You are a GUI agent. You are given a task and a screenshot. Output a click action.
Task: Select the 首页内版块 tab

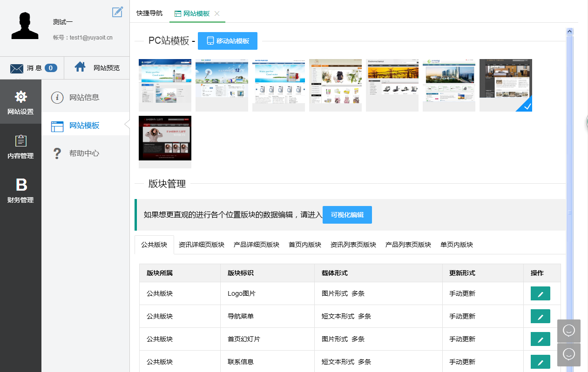coord(304,245)
